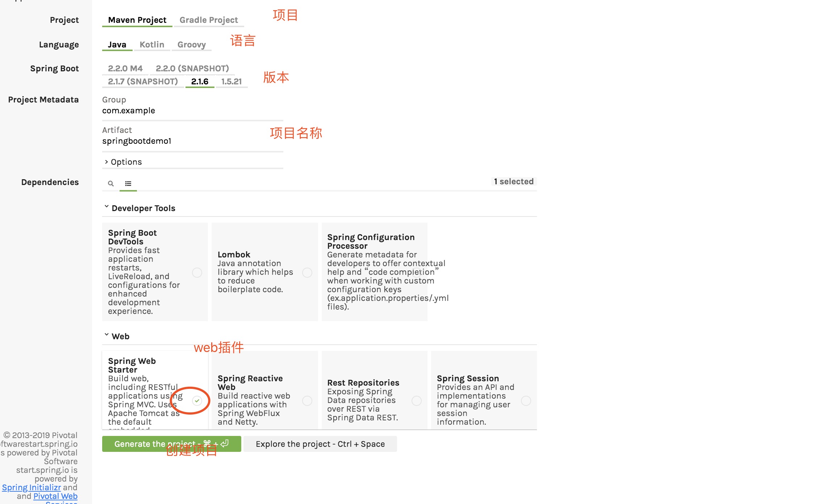Click the Artifact name input field

(x=192, y=141)
